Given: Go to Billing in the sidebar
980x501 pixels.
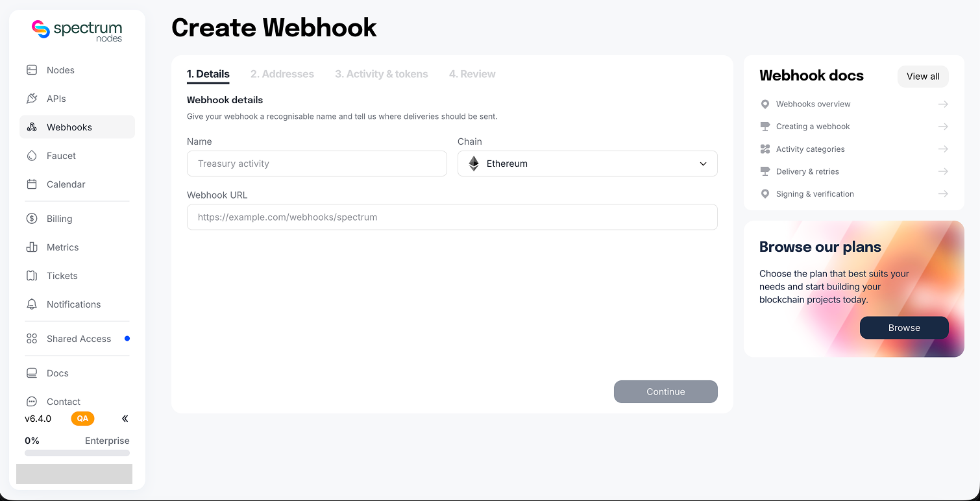Looking at the screenshot, I should click(x=77, y=219).
